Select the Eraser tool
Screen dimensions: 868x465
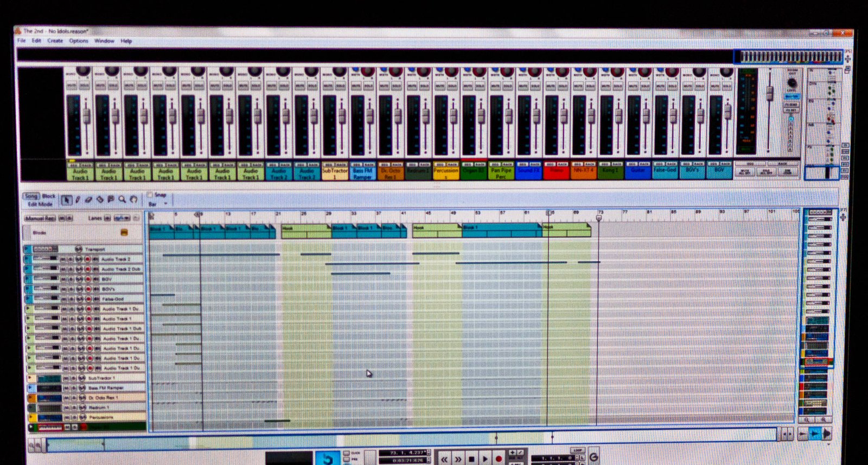coord(89,200)
